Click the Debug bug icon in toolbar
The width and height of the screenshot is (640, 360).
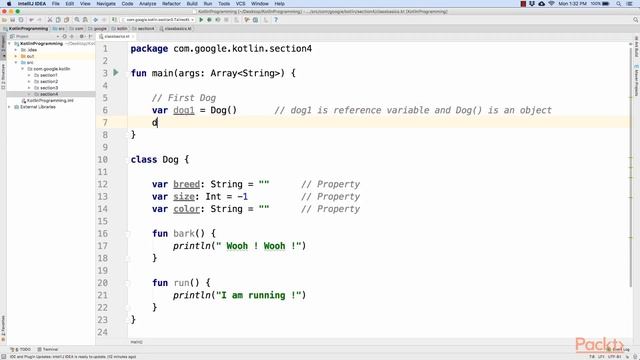coord(209,20)
